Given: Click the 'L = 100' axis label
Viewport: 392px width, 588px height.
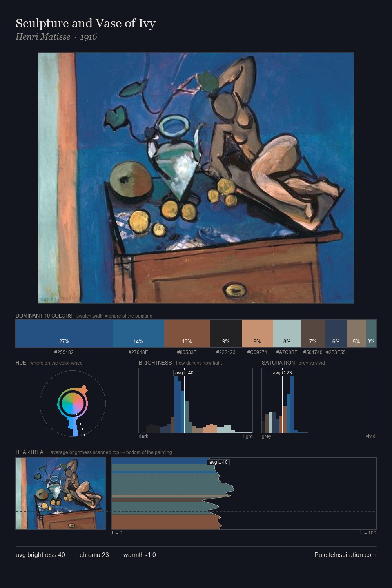Looking at the screenshot, I should pos(368,533).
